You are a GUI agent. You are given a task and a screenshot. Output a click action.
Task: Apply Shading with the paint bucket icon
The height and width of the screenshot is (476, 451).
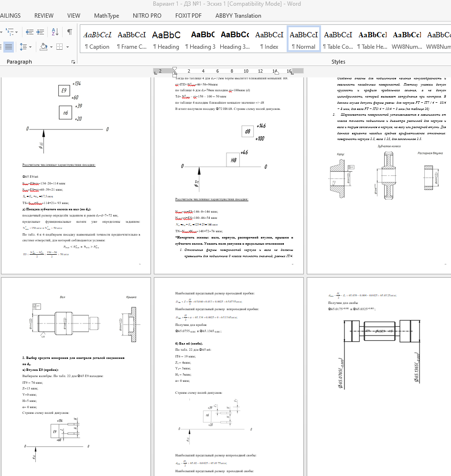click(x=43, y=47)
